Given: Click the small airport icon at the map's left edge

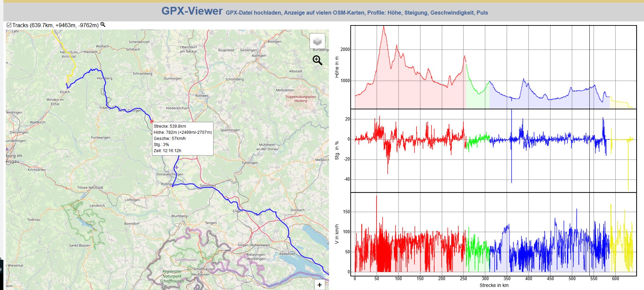Looking at the screenshot, I should click(x=7, y=149).
